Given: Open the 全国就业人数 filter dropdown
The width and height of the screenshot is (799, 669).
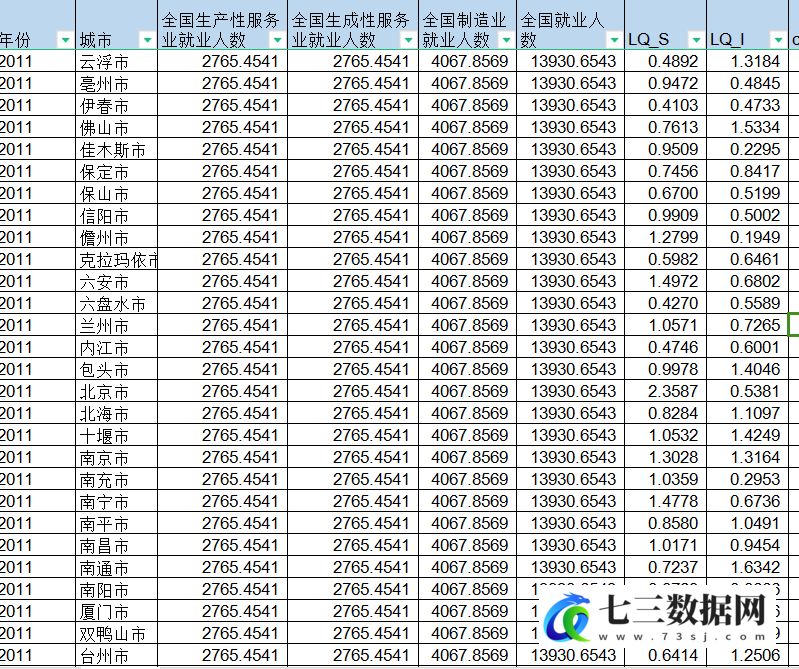Looking at the screenshot, I should 615,40.
